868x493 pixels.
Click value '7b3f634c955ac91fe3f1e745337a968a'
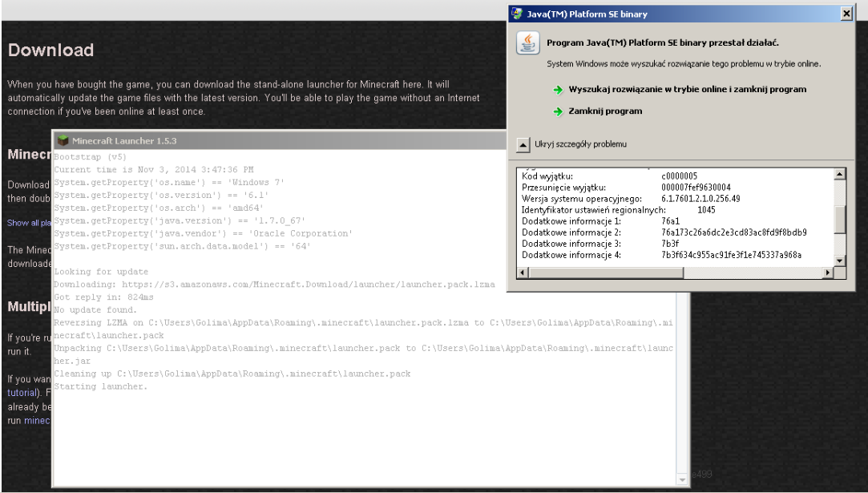[x=731, y=255]
